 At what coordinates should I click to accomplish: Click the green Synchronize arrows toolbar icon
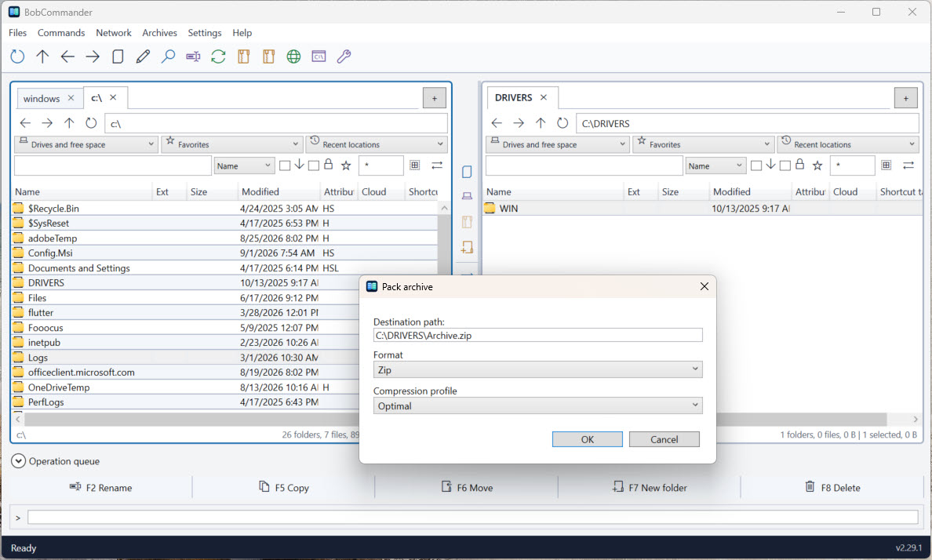(x=218, y=56)
